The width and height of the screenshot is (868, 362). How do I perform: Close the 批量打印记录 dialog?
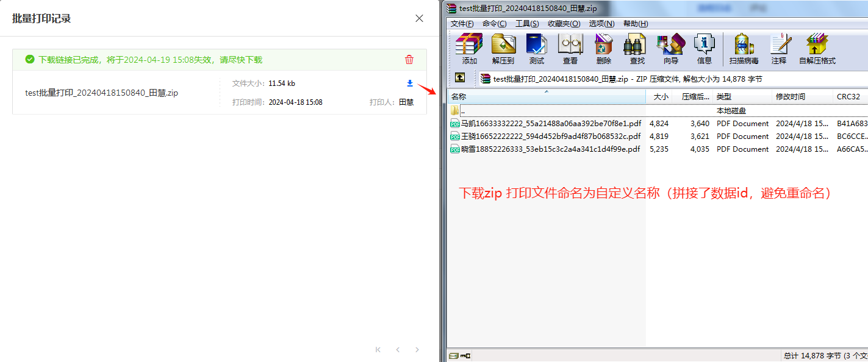click(419, 18)
